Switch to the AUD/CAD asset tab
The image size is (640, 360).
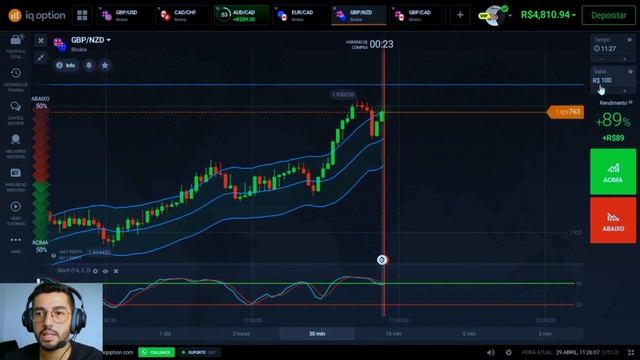[242, 16]
